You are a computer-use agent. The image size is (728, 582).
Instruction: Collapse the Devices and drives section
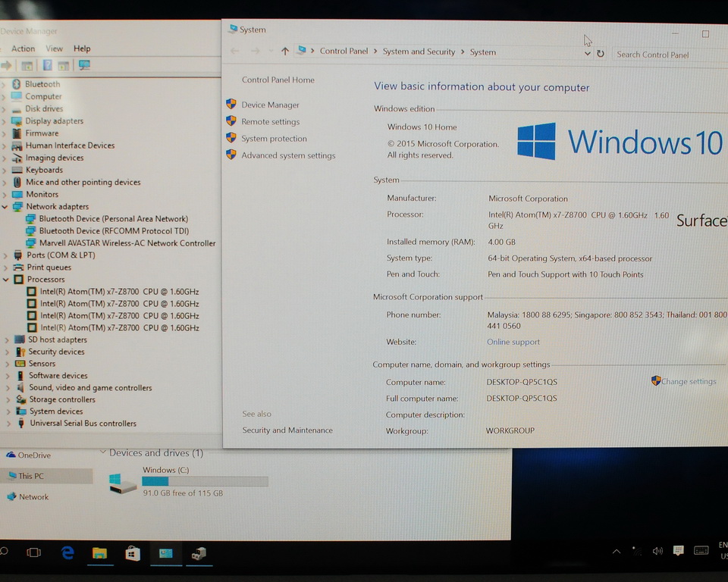103,452
